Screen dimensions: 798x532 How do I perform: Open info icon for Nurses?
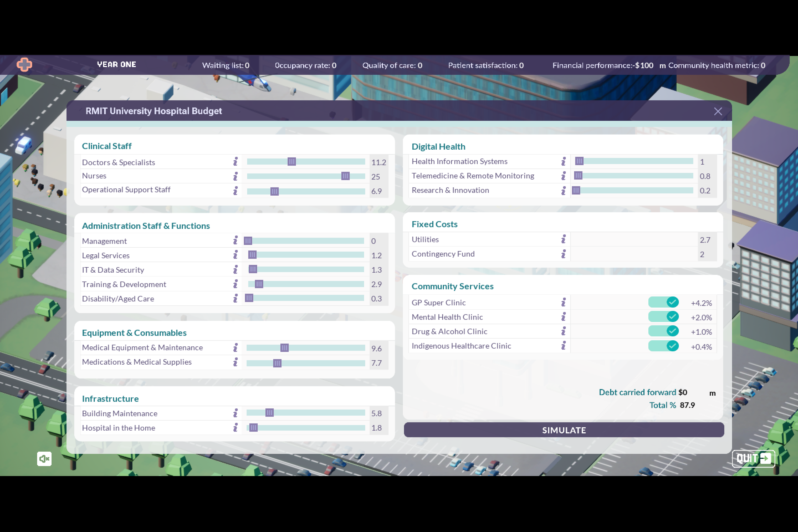point(236,176)
